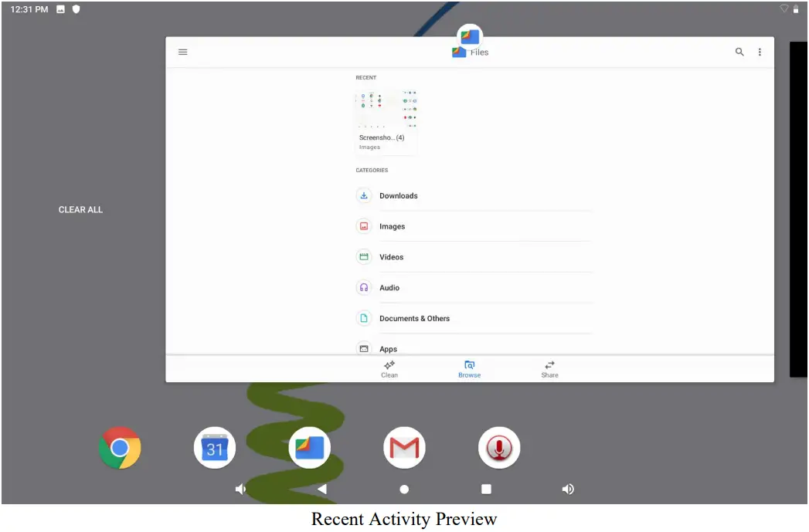Open the three-dot overflow menu in Files
The image size is (809, 532).
pos(760,52)
